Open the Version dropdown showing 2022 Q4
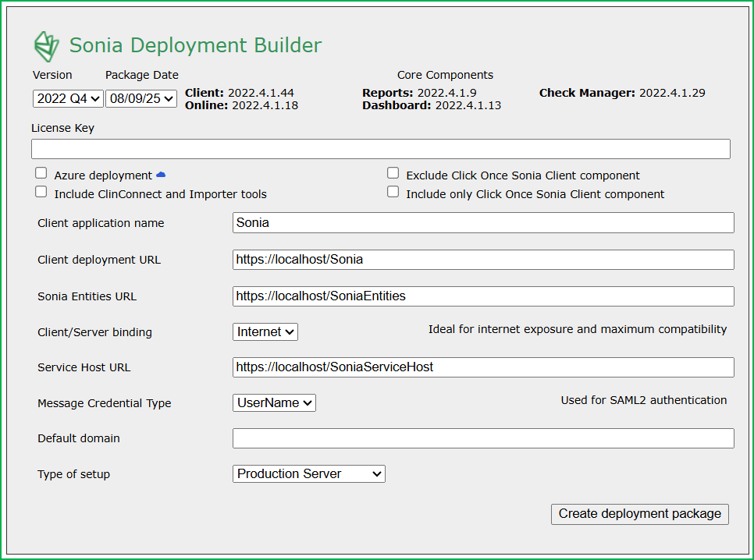 pos(68,98)
